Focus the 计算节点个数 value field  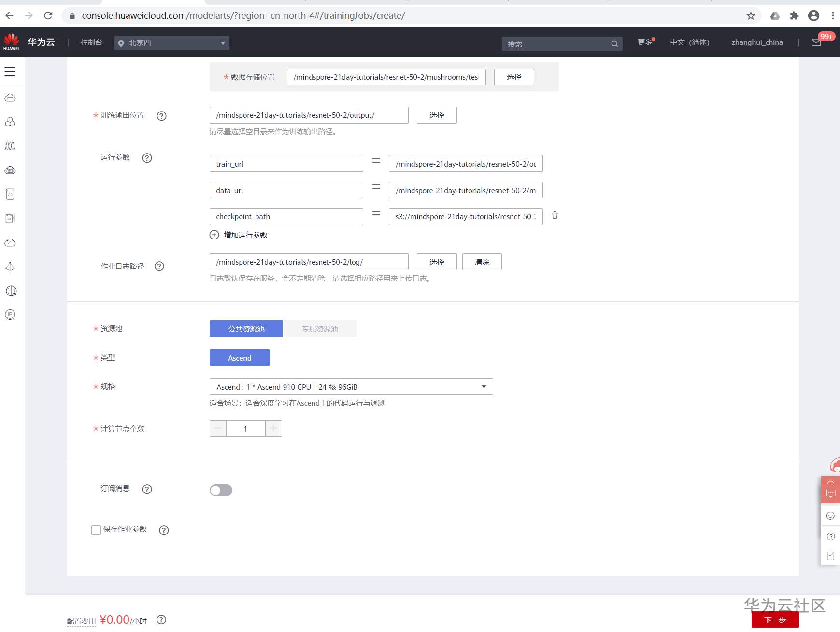[x=246, y=428]
